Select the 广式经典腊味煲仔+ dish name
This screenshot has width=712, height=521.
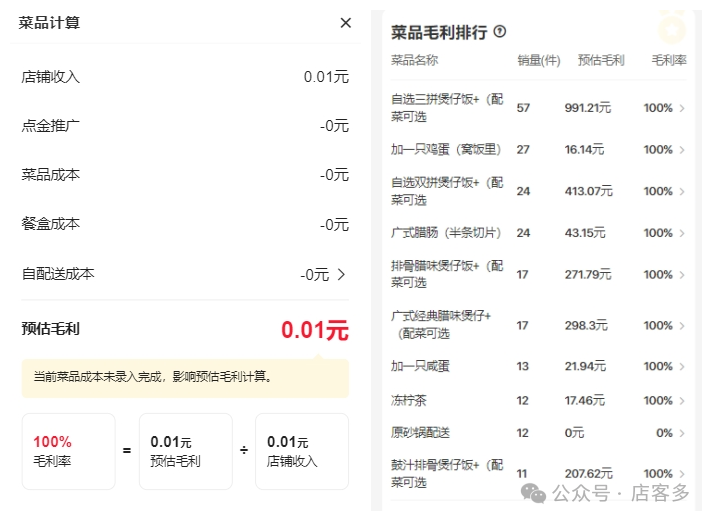click(441, 325)
